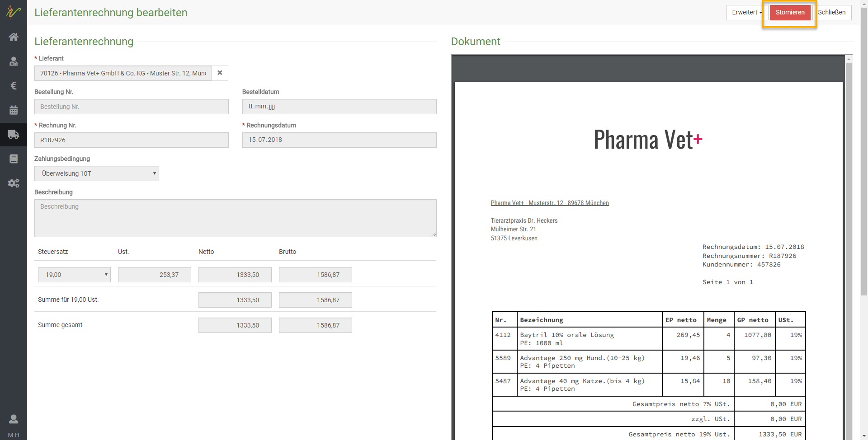The width and height of the screenshot is (868, 440).
Task: Click the Bestellung Nr. input field
Action: [x=131, y=107]
